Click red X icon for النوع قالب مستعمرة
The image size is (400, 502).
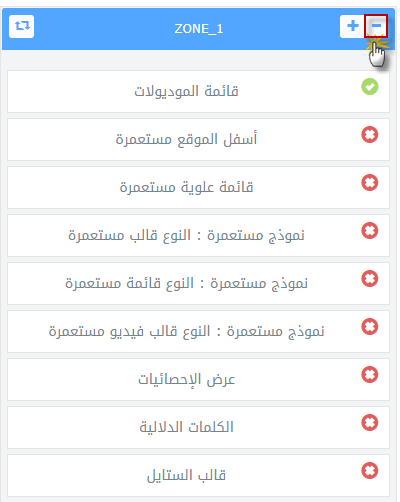(370, 231)
